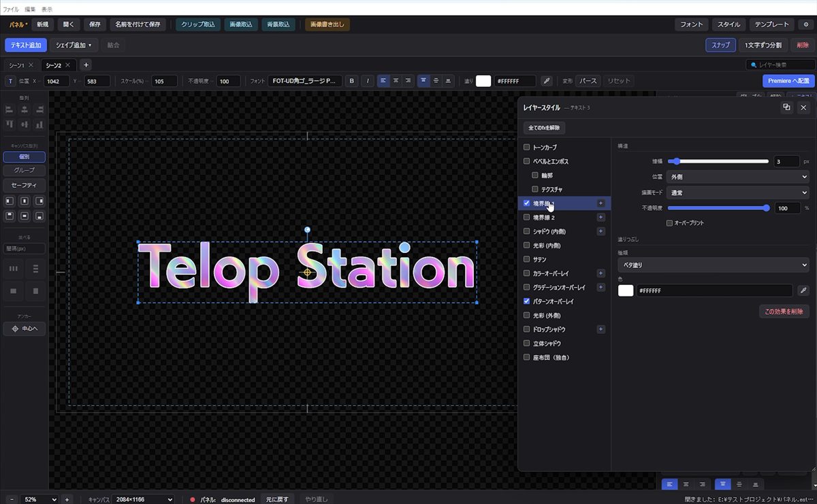Enable the トーンカーブ effect checkbox
817x504 pixels.
[x=526, y=147]
